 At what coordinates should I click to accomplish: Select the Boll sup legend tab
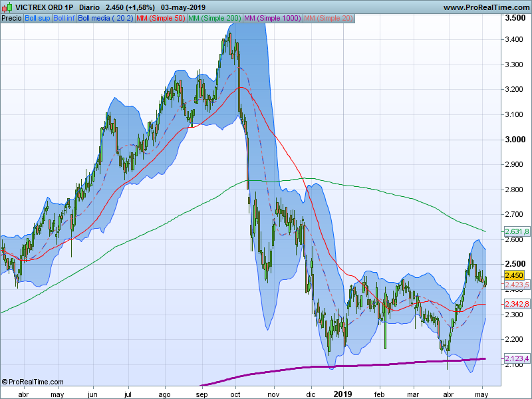(x=38, y=19)
